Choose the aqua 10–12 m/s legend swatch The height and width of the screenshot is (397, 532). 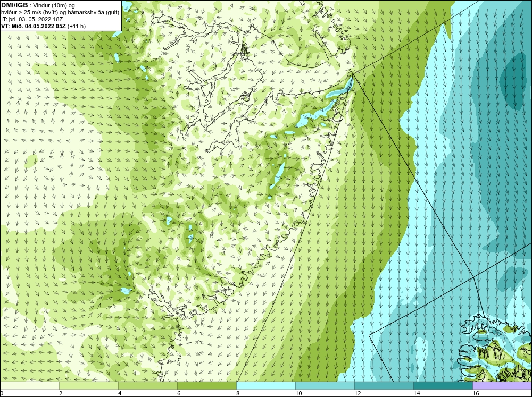coord(325,385)
